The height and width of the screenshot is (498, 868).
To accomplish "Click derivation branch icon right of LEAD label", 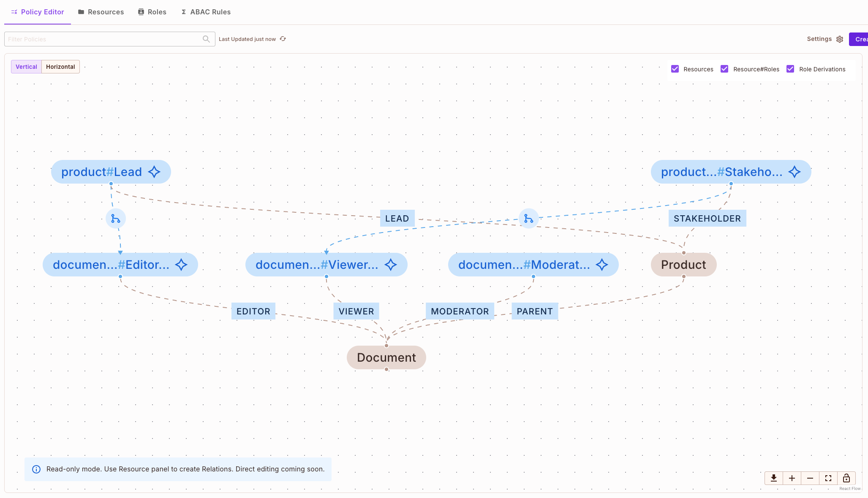I will 529,219.
